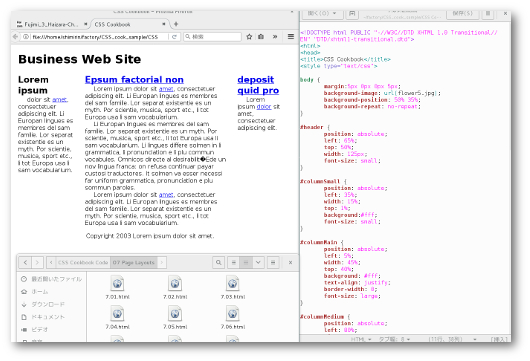The width and height of the screenshot is (530, 361).
Task: Switch to the Fujimi tab
Action: click(51, 24)
